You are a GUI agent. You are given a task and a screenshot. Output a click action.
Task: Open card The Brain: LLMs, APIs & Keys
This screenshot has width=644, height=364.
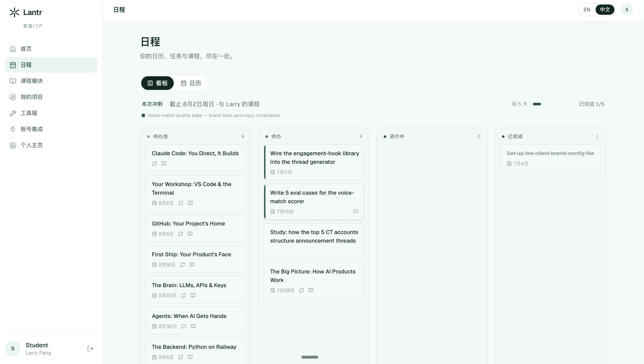[x=195, y=290]
